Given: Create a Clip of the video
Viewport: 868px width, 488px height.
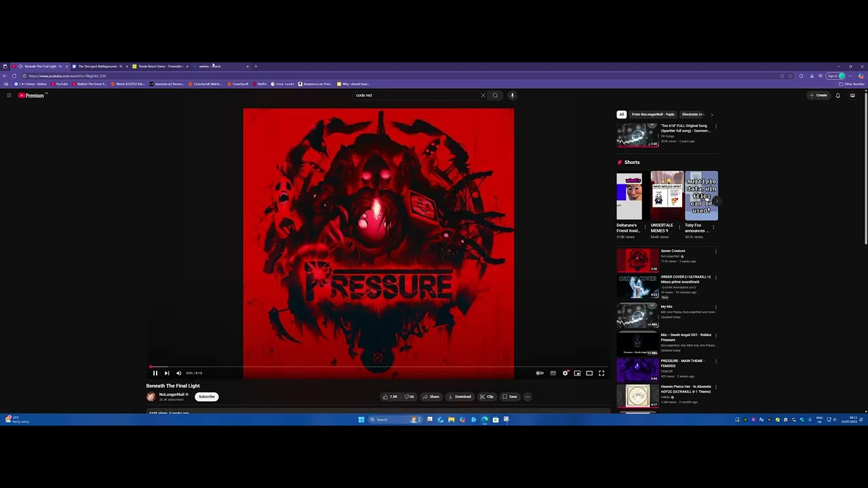Looking at the screenshot, I should pyautogui.click(x=486, y=396).
